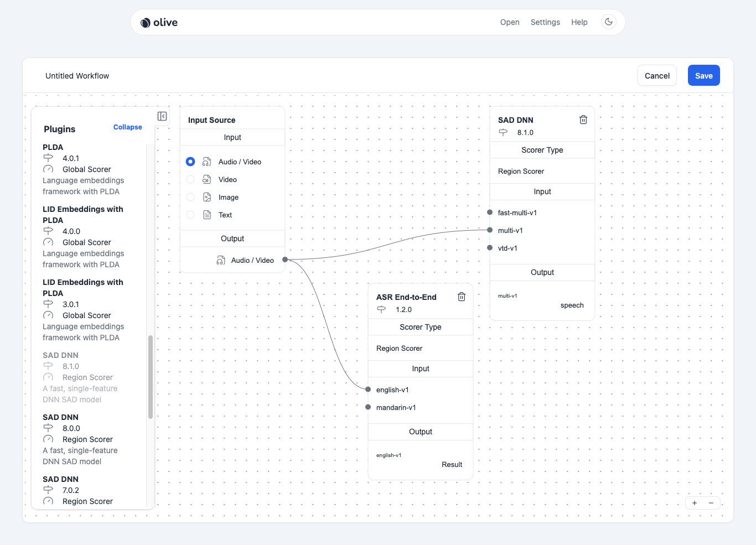
Task: Open the Settings menu
Action: pyautogui.click(x=545, y=22)
